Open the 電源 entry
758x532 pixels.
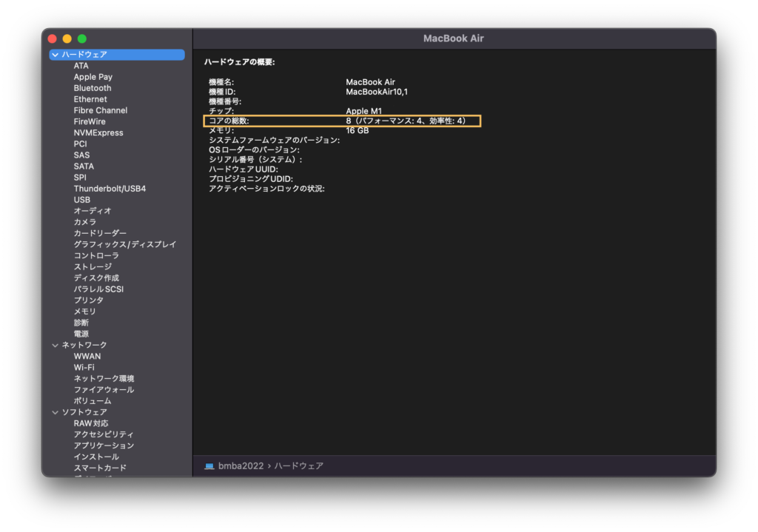[81, 334]
